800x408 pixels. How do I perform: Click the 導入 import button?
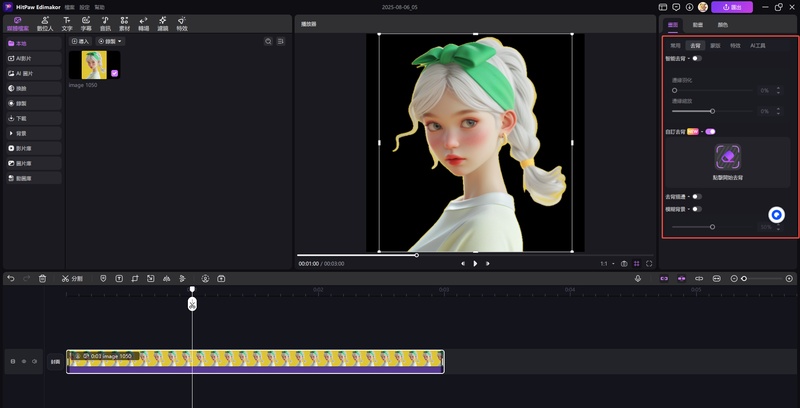click(81, 41)
